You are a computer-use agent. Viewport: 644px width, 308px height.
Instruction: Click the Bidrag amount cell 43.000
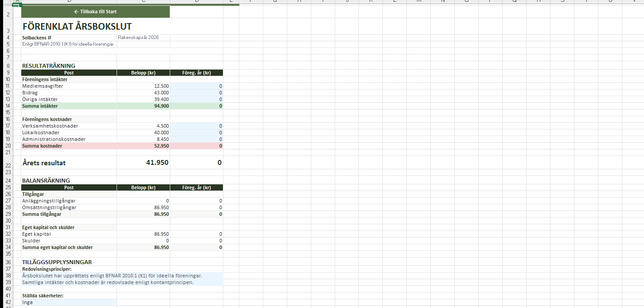coord(143,93)
